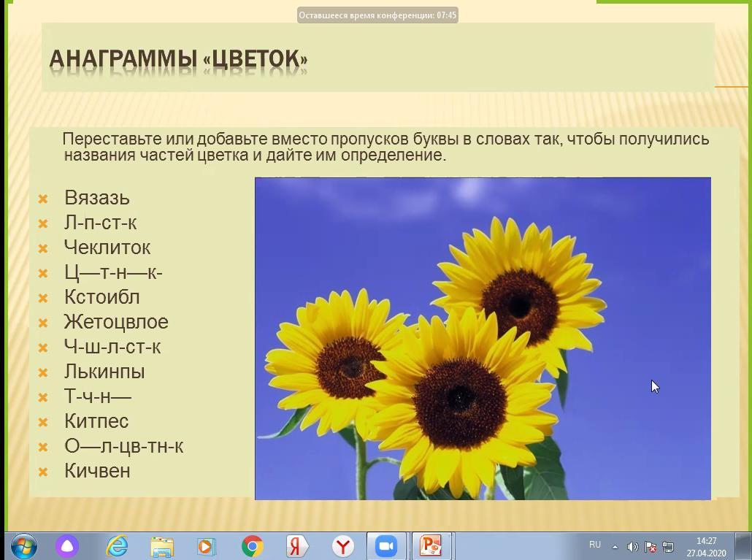
Task: Click the Show Desktop strip
Action: 743,546
